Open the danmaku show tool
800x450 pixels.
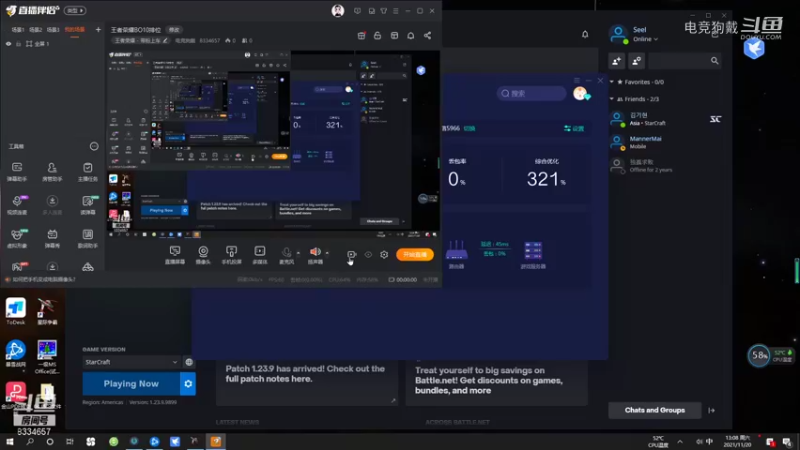pos(52,238)
